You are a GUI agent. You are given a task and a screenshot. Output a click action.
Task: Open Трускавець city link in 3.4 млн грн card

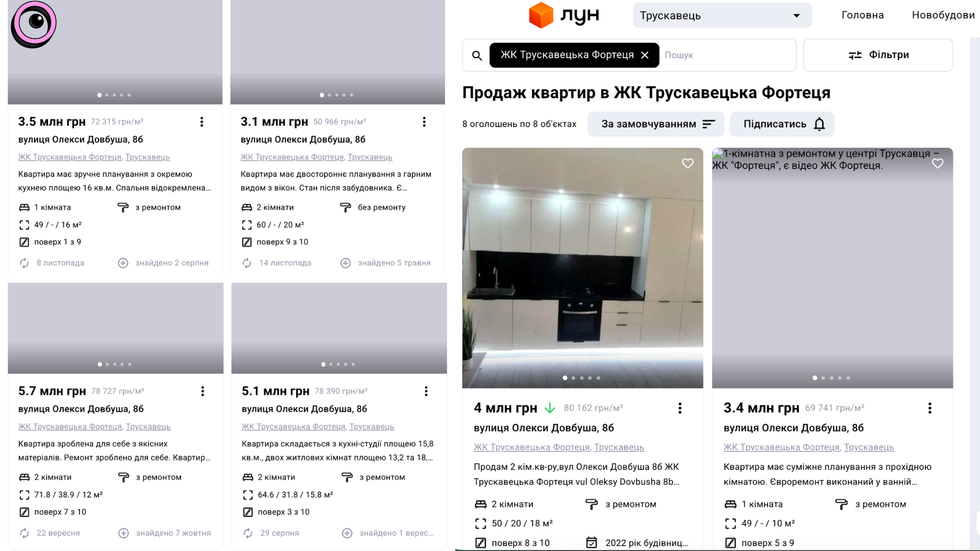(x=869, y=447)
